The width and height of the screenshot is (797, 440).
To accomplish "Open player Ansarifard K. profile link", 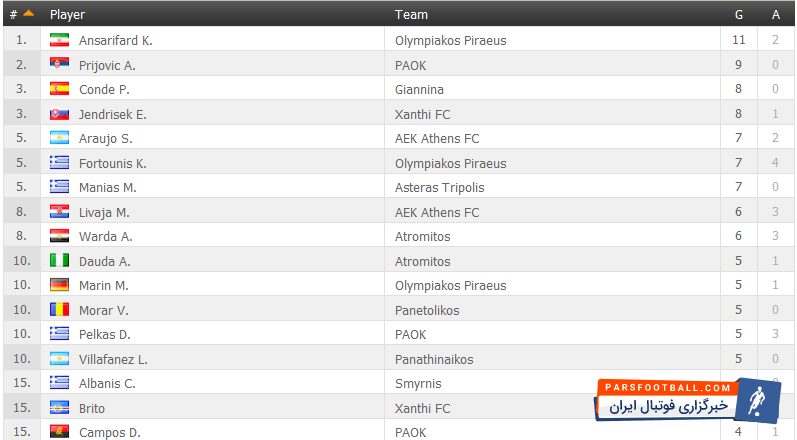I will [115, 41].
